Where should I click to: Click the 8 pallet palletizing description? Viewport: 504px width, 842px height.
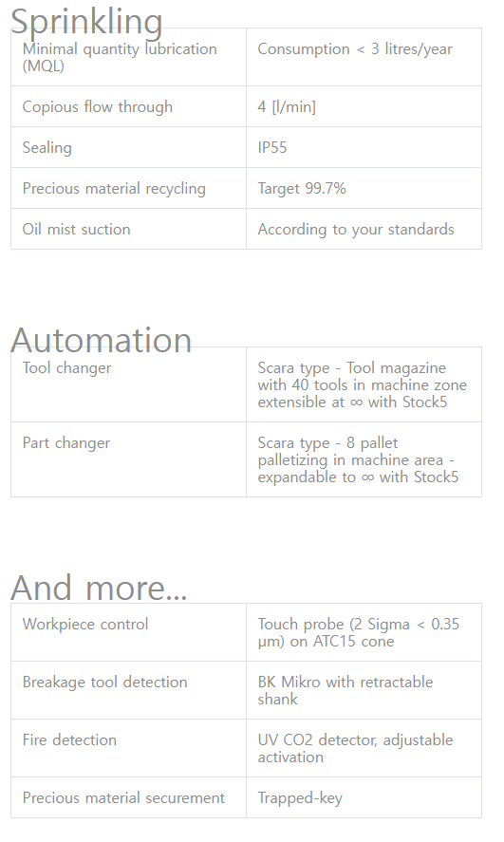point(358,459)
